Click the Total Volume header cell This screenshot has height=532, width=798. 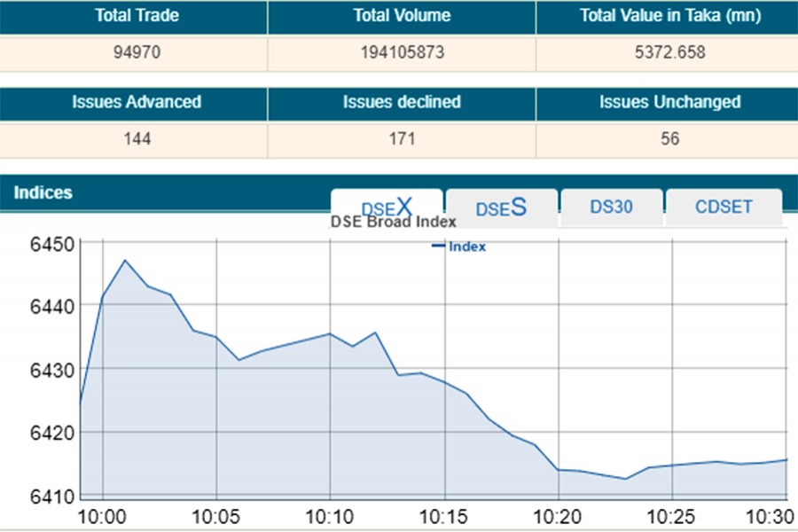tap(402, 16)
